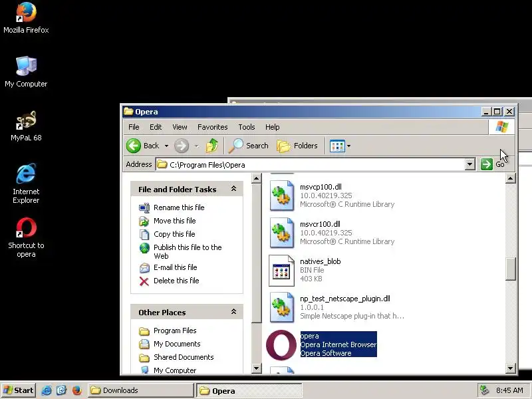
Task: Open the View menu
Action: 180,127
